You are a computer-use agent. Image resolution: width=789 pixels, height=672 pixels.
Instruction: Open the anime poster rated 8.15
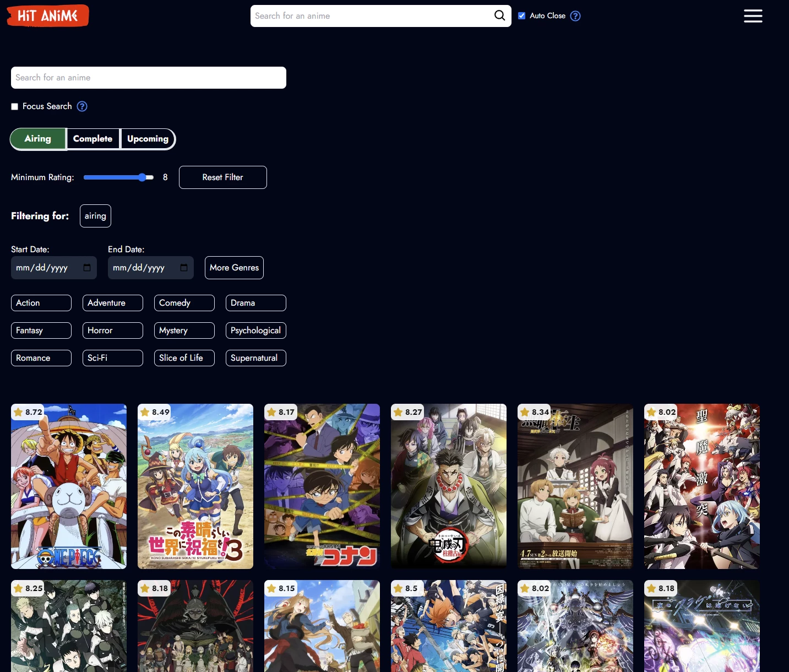[x=322, y=626]
